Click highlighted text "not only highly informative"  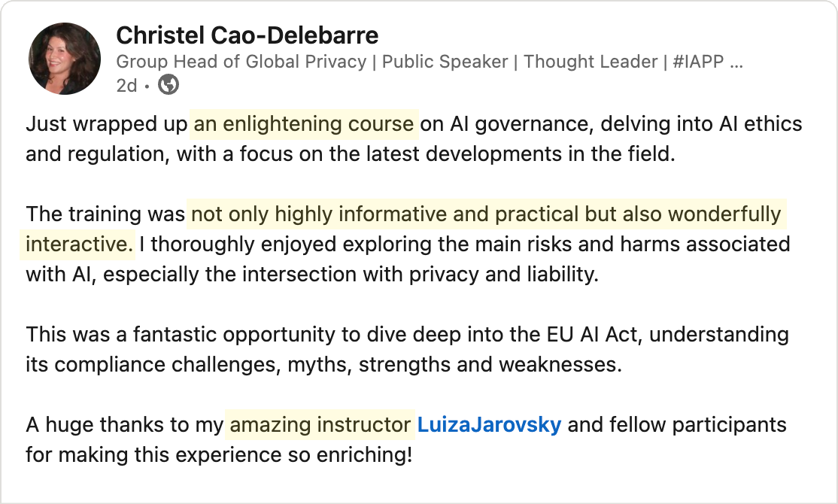[x=329, y=214]
